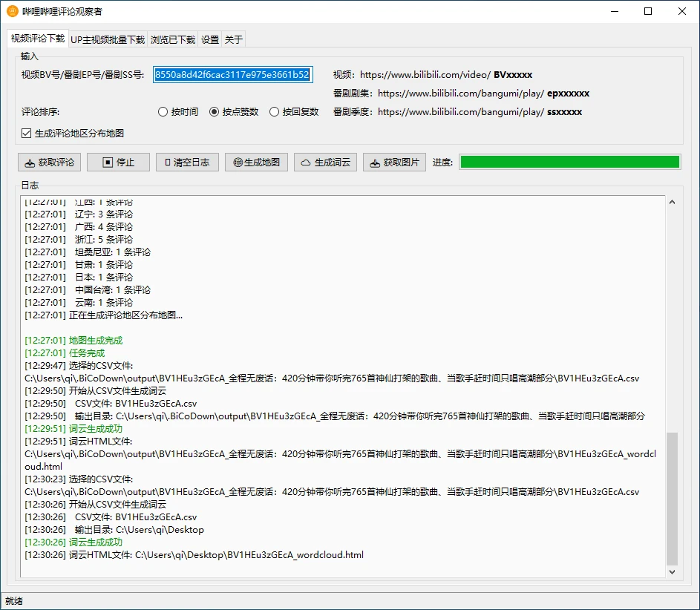Select the 按点赞数 sort radio button
Screen dimensions: 700x610
(215, 112)
